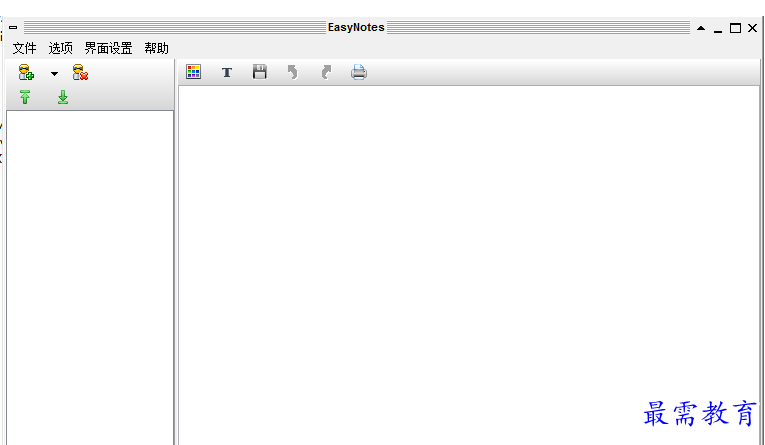Close the EasyNotes window

click(x=752, y=28)
